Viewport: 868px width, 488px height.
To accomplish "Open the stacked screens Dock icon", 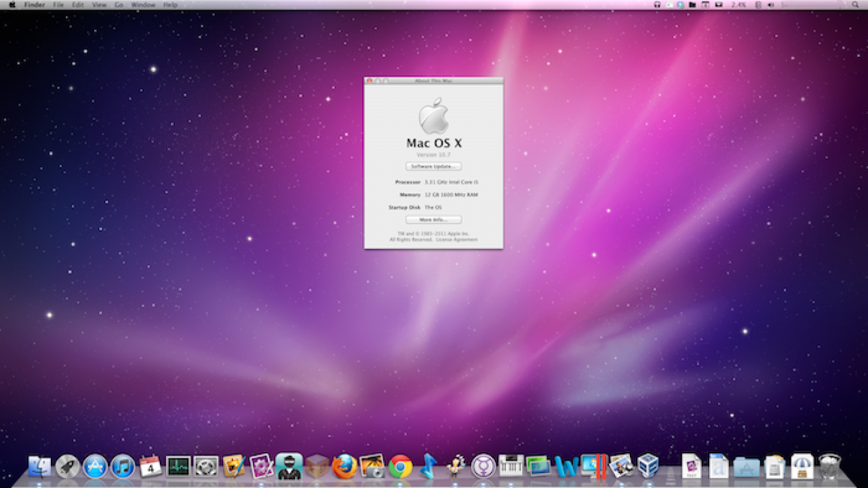I will click(538, 466).
